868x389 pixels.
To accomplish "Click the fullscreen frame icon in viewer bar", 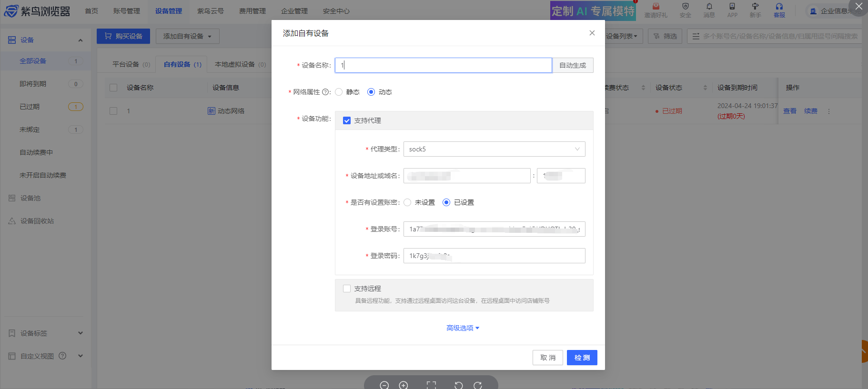I will coord(431,385).
